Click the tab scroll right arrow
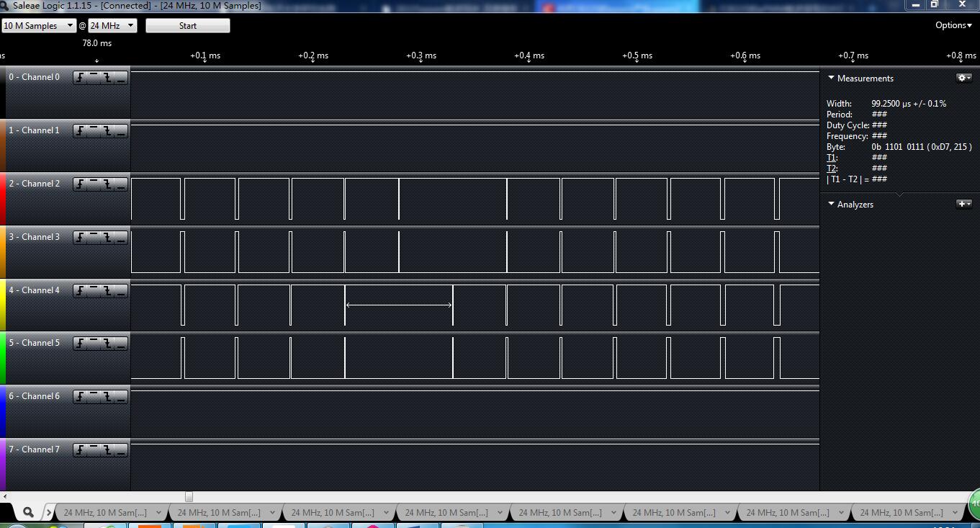 tap(49, 513)
